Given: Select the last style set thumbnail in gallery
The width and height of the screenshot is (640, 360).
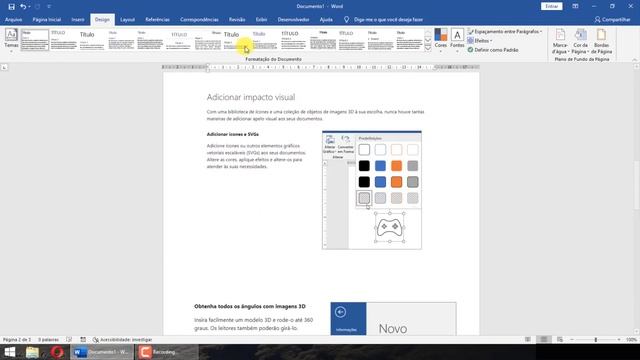Looking at the screenshot, I should [x=410, y=40].
